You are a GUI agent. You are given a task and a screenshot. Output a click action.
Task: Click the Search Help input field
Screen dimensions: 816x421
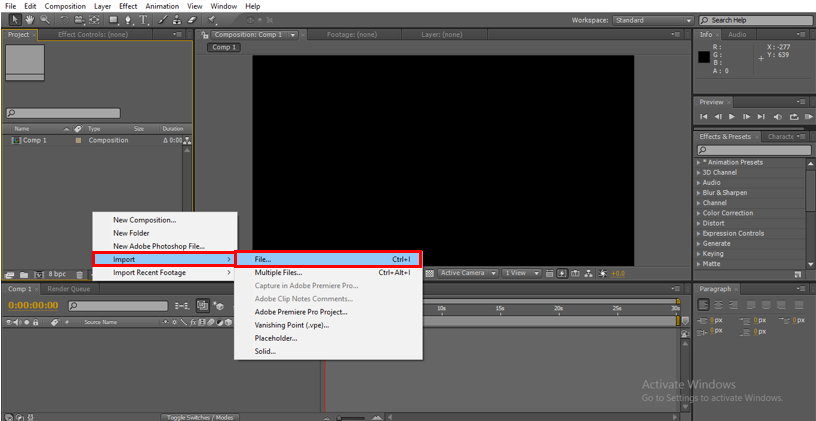(x=756, y=20)
